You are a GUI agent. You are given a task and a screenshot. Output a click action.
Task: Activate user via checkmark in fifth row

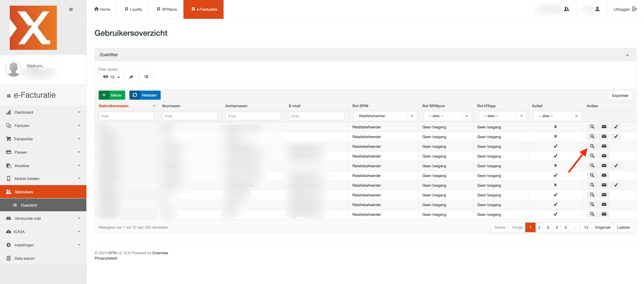(x=616, y=166)
